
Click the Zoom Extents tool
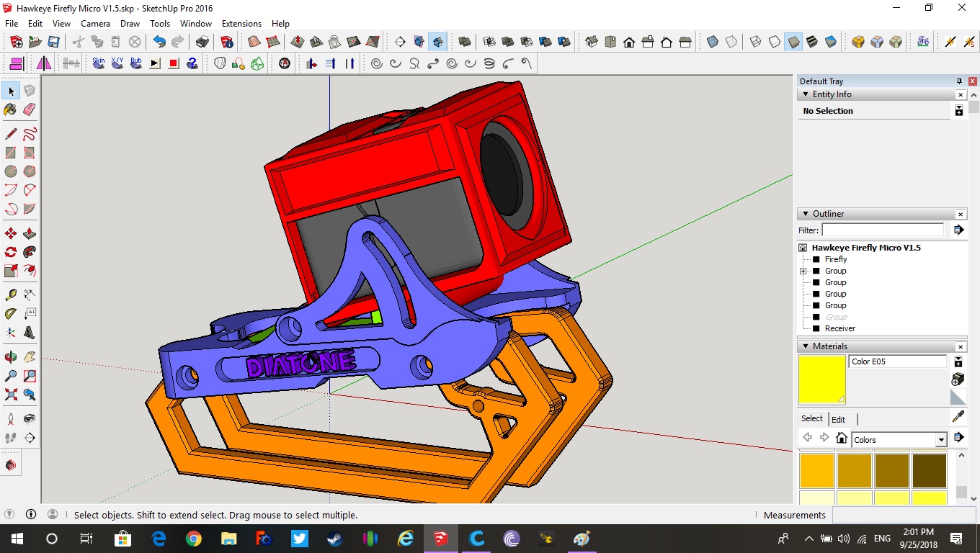click(11, 395)
